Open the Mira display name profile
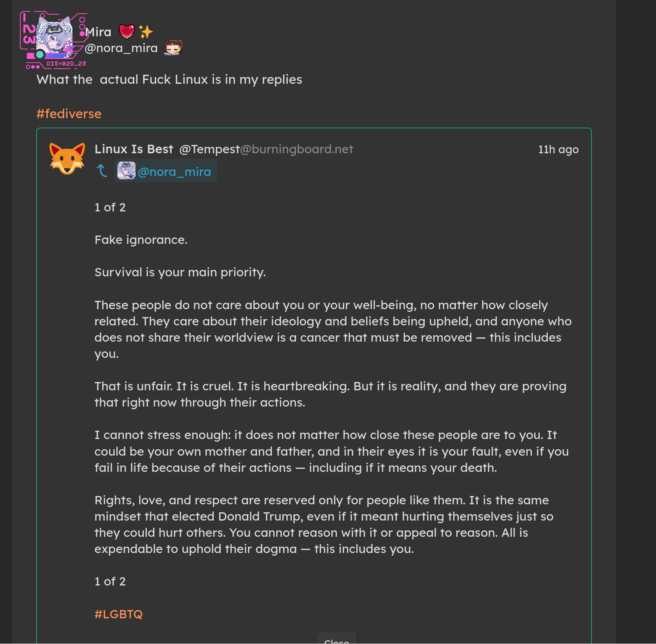Screen dimensions: 656x644 point(99,32)
